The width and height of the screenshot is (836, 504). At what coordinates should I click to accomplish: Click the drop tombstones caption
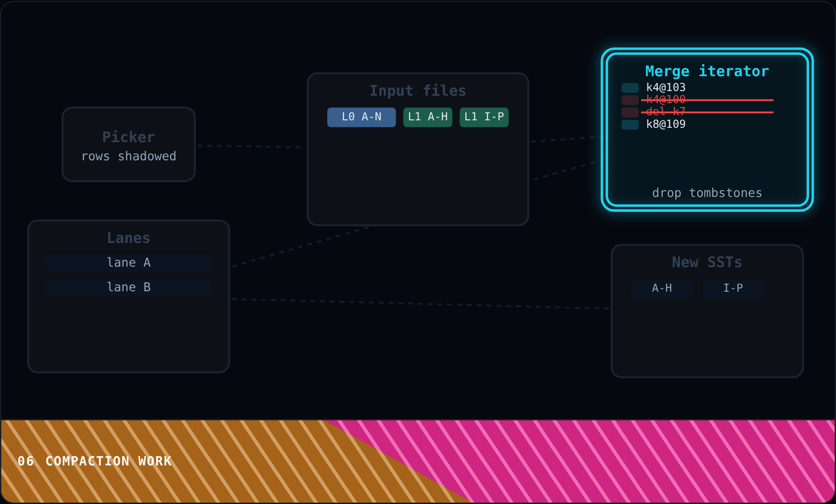pos(707,193)
